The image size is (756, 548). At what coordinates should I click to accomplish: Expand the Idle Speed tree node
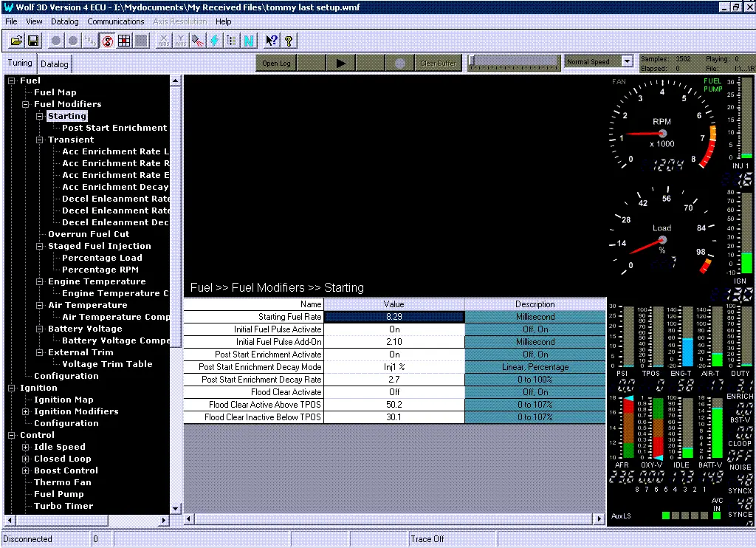(26, 447)
